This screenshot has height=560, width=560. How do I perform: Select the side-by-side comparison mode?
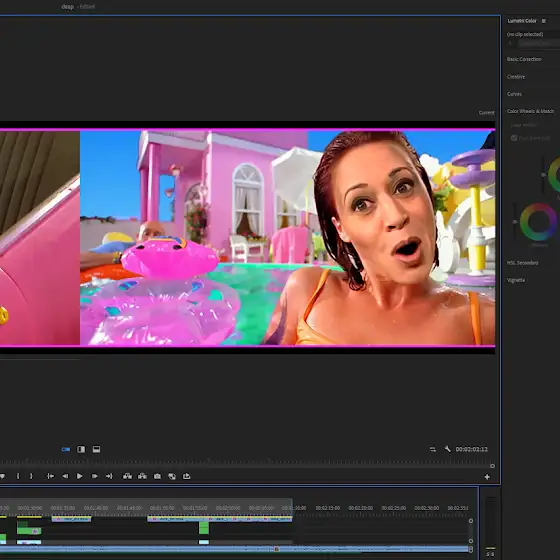coord(66,449)
